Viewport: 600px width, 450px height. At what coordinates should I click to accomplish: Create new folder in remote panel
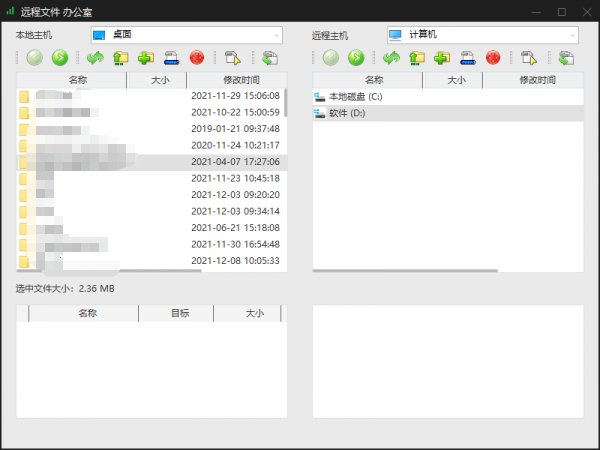pyautogui.click(x=442, y=58)
